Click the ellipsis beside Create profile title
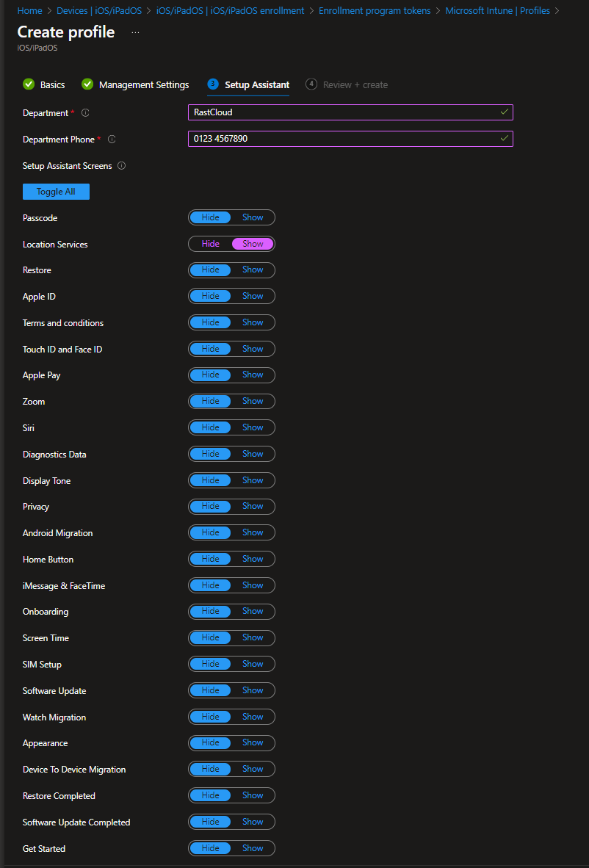 135,33
